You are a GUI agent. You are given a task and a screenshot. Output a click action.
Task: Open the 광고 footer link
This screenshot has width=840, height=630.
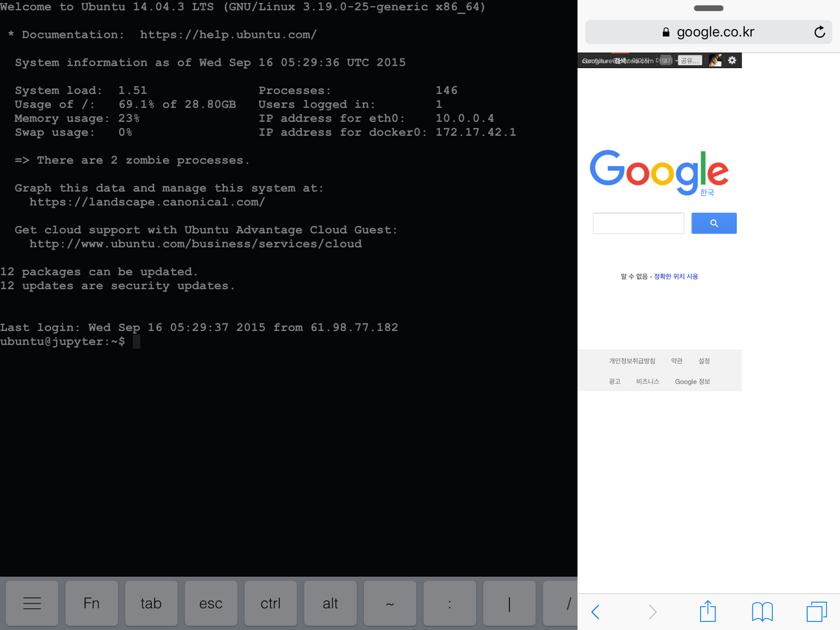615,381
